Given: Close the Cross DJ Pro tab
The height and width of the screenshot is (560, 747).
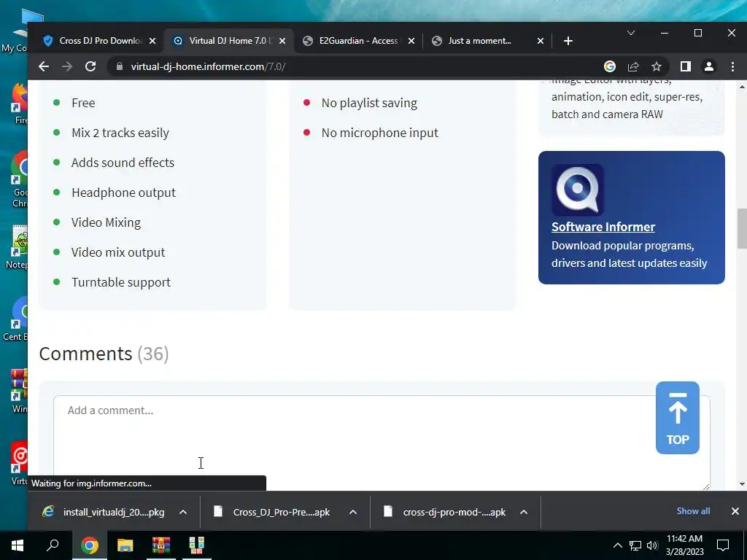Looking at the screenshot, I should pos(152,41).
